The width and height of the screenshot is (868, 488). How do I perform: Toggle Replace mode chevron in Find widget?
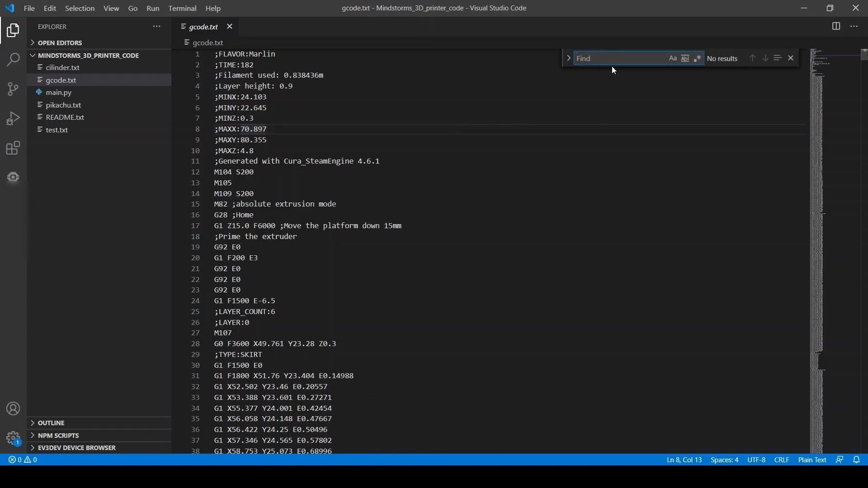[x=568, y=58]
